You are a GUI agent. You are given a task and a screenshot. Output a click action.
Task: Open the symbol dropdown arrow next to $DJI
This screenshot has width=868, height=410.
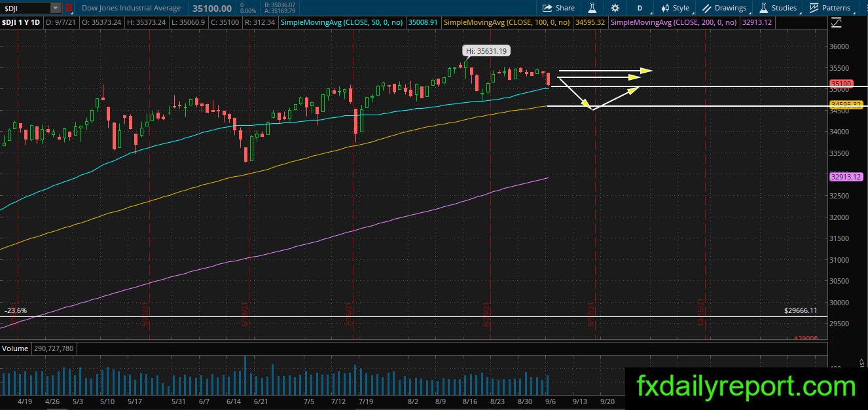tap(55, 9)
